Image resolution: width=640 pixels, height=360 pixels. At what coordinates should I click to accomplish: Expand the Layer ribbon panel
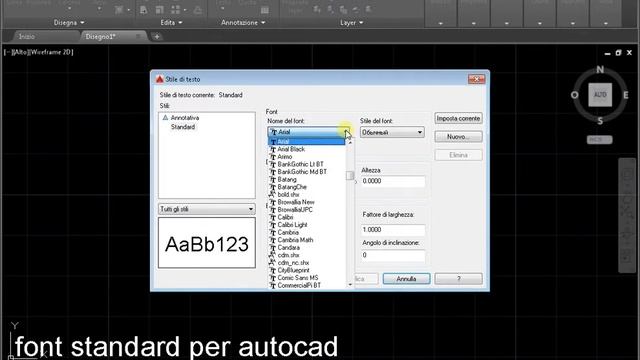pos(351,23)
